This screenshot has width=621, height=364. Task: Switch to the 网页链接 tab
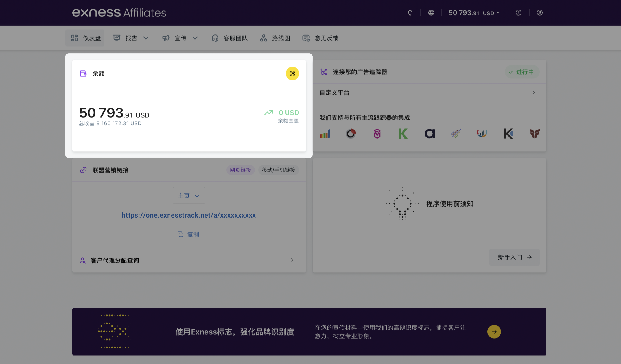tap(240, 170)
